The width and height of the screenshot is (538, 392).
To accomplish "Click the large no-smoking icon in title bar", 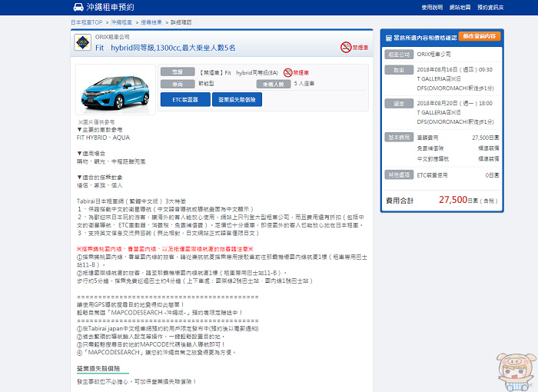I will [x=346, y=48].
